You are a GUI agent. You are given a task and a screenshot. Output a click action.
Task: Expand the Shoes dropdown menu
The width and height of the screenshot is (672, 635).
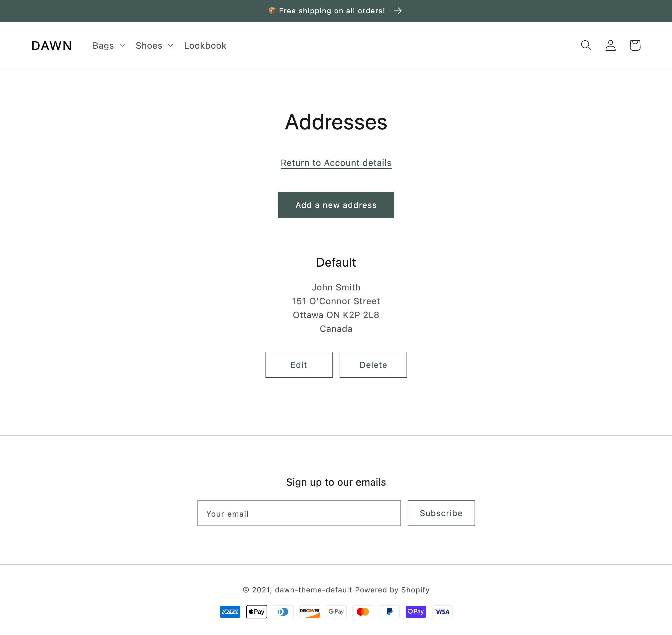coord(154,46)
